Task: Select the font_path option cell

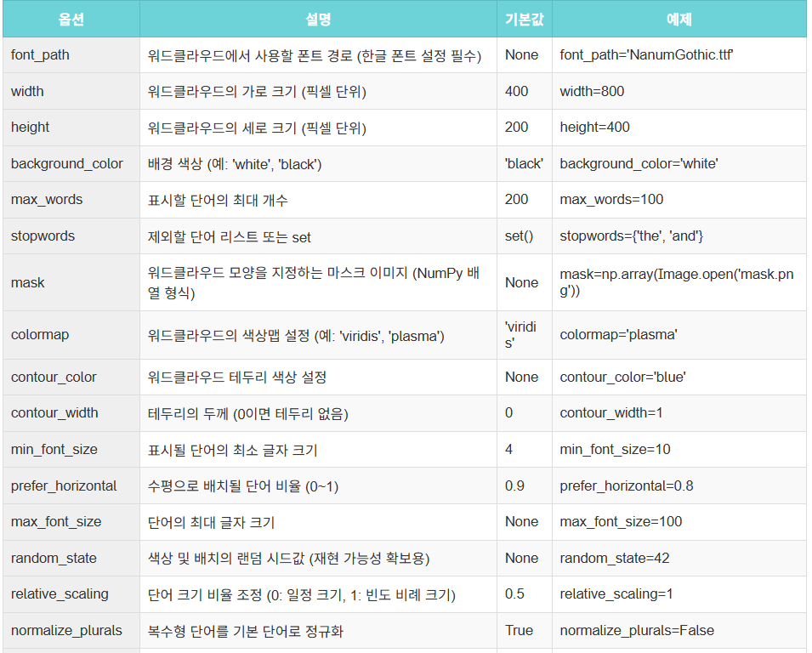Action: 71,55
